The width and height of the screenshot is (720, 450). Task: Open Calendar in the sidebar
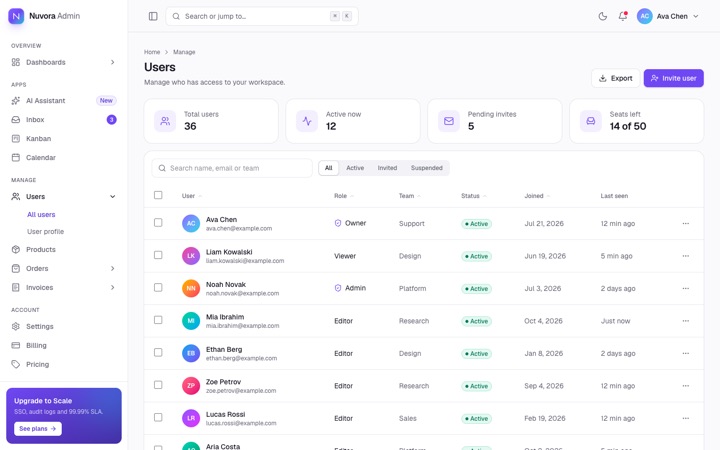[x=63, y=158]
